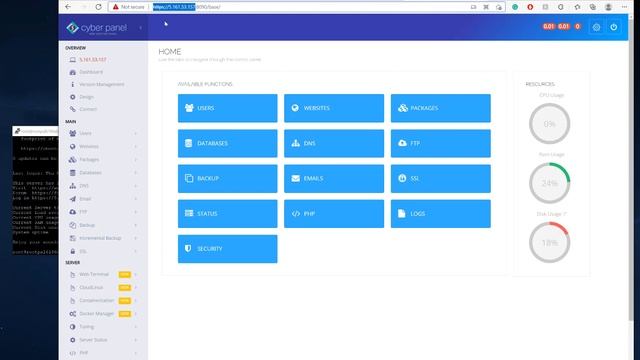
Task: Open Version Management in sidebar
Action: 102,84
